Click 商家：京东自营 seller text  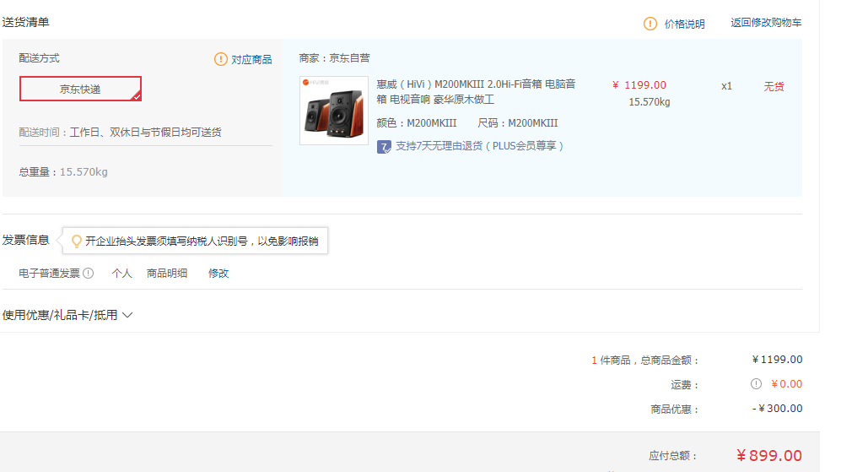pos(334,58)
